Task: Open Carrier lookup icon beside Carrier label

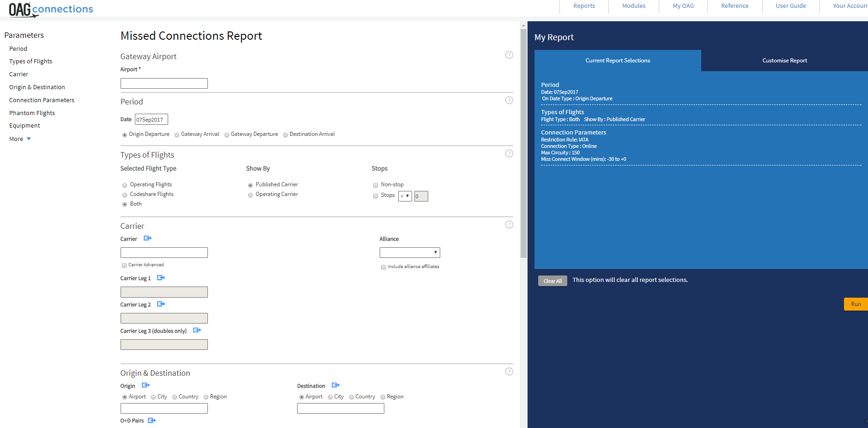Action: click(x=148, y=238)
